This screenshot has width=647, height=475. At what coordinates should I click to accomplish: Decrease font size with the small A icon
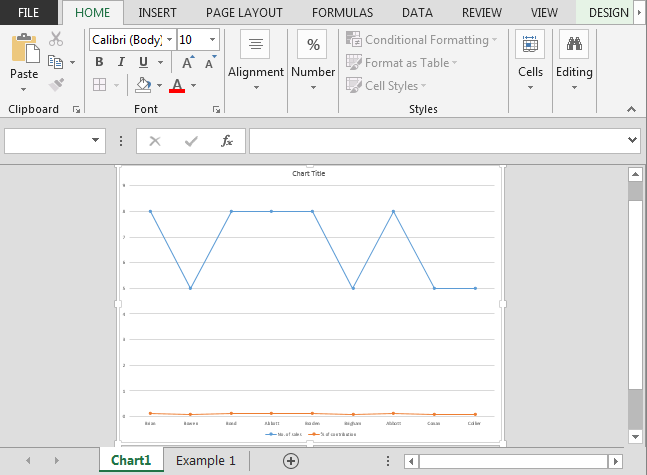click(210, 62)
